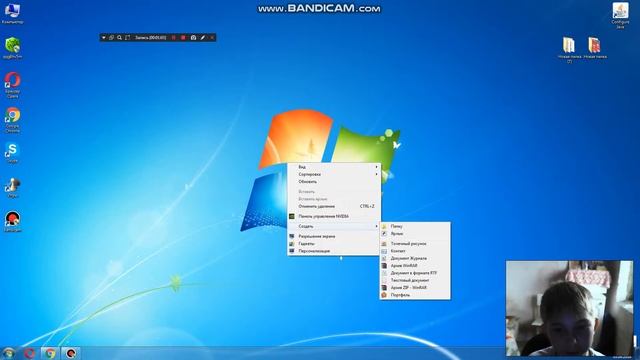
Task: Click the Bandicam window selection icon
Action: coord(111,38)
